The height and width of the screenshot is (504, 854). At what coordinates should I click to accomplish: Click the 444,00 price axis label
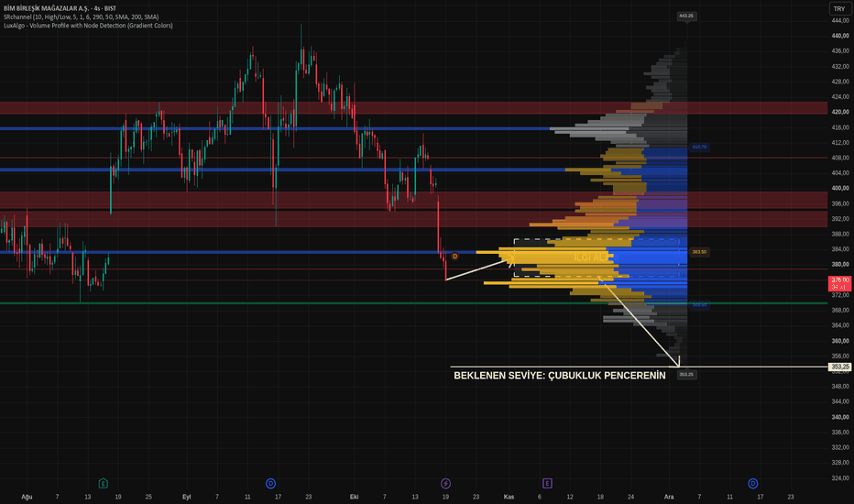(840, 21)
